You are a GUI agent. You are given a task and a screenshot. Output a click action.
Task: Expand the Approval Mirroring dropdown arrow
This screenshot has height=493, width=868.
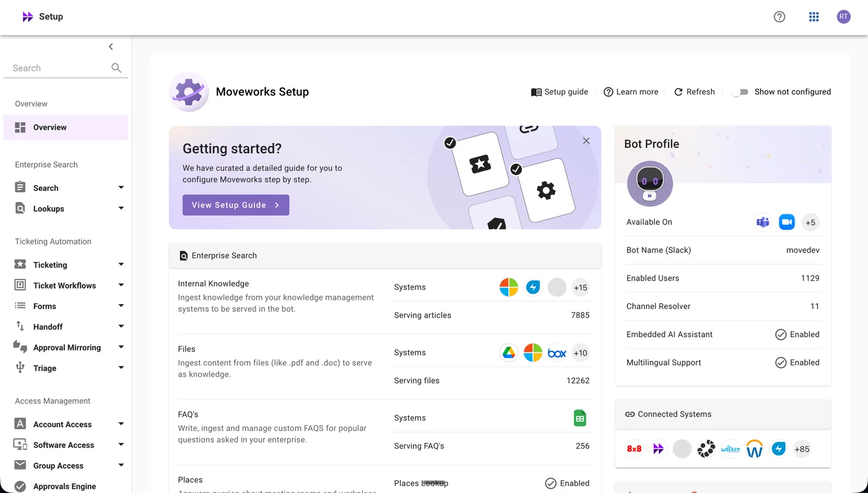(121, 347)
